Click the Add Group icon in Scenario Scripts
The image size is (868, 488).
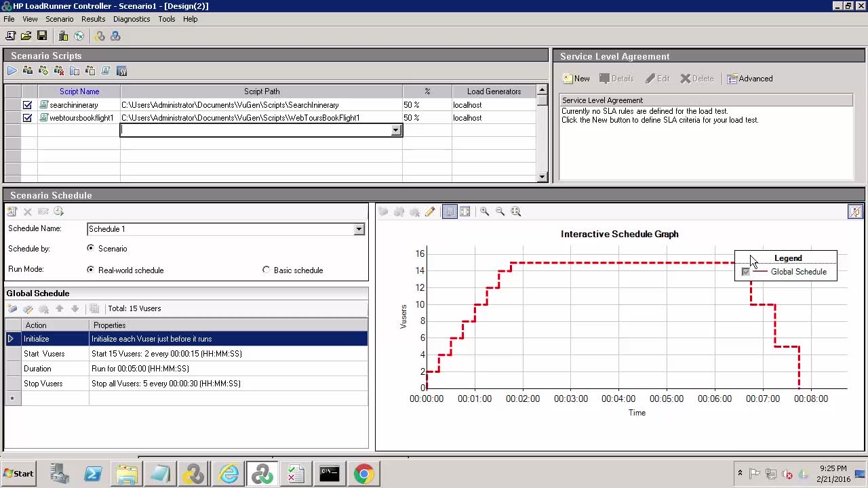pyautogui.click(x=43, y=71)
